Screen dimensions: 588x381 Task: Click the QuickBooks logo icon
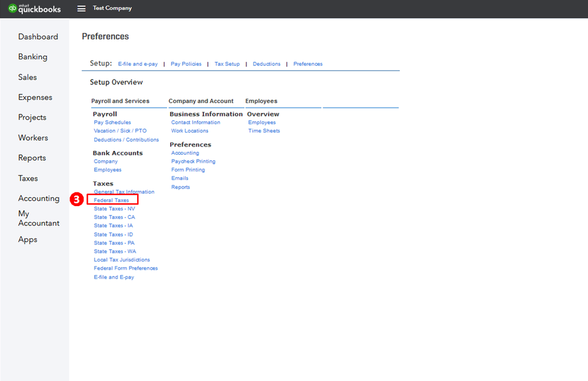coord(12,9)
